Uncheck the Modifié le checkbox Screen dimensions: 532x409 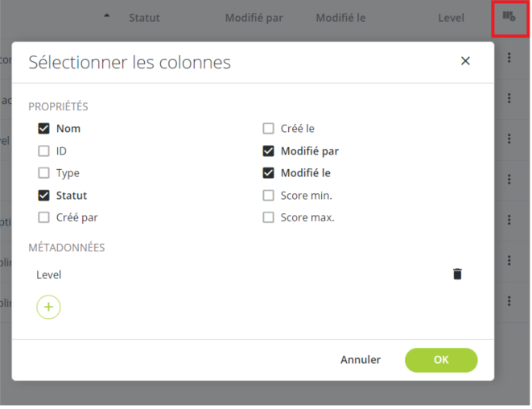coord(268,173)
